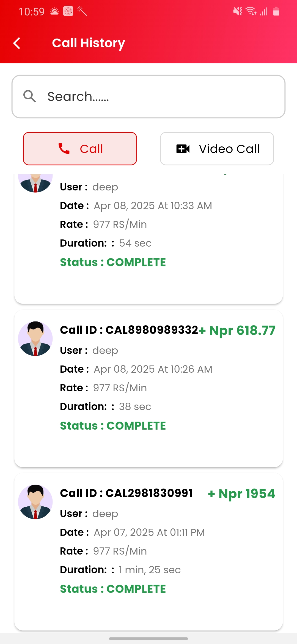Click the red phone handset icon
This screenshot has height=644, width=297.
coord(64,149)
